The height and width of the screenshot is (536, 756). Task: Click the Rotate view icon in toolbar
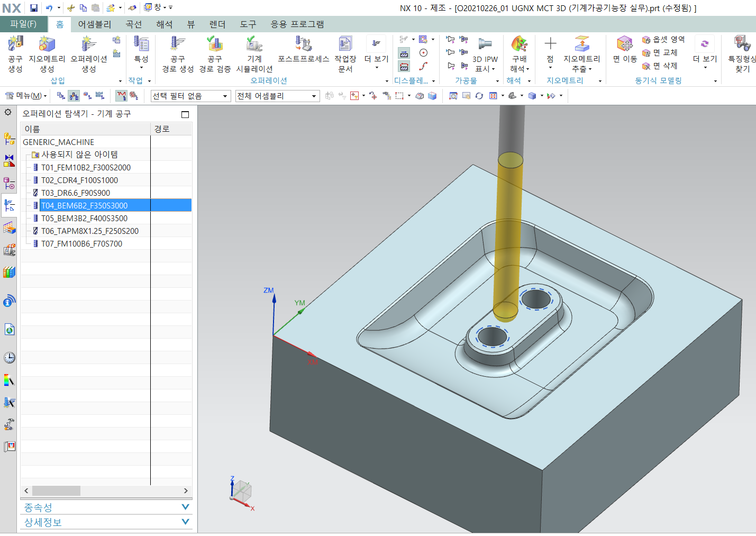(479, 96)
